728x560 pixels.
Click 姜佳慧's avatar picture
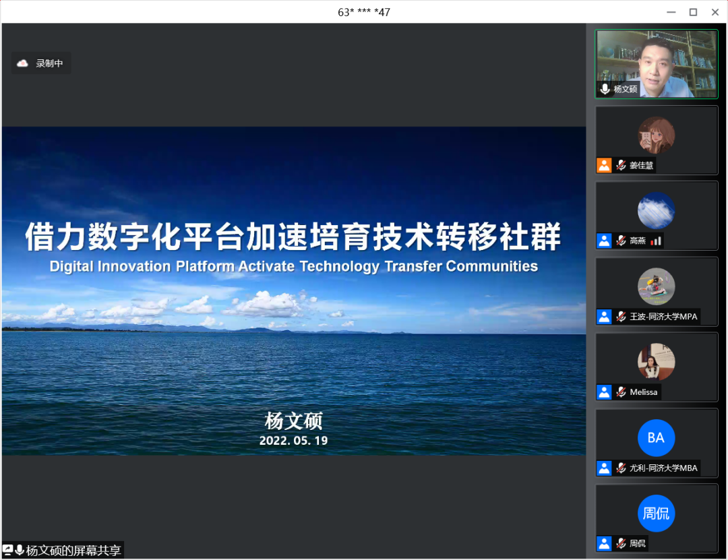(x=656, y=135)
